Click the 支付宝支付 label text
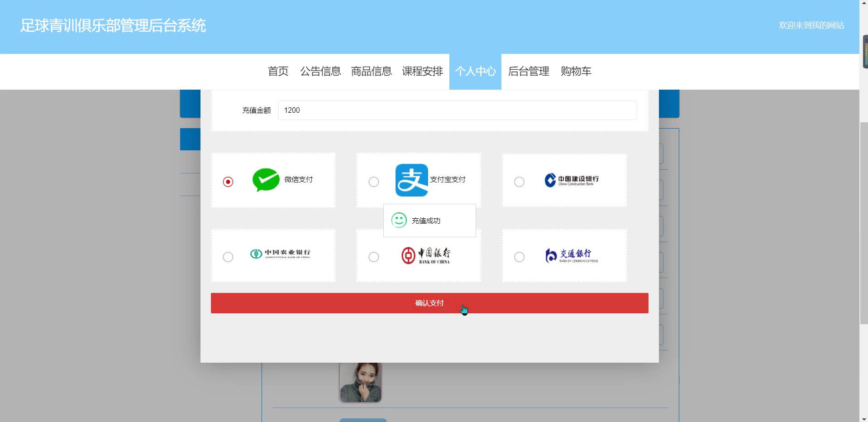Viewport: 868px width, 422px height. point(448,179)
